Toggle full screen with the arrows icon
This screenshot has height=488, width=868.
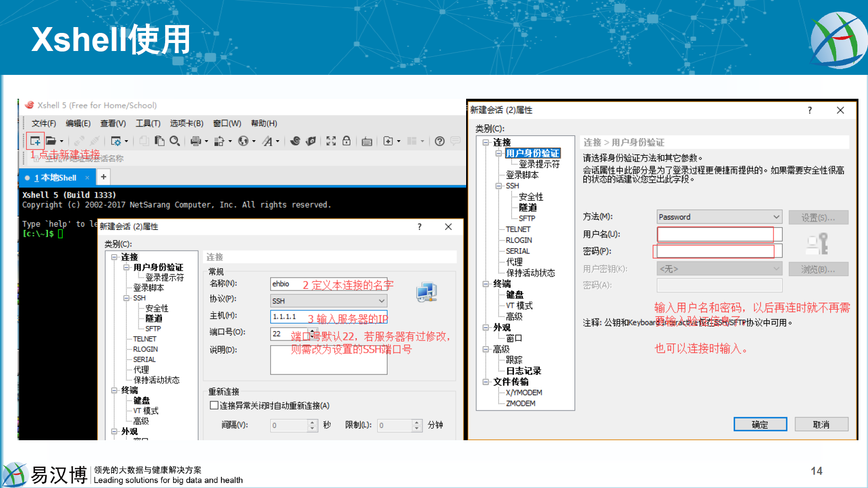[x=331, y=141]
